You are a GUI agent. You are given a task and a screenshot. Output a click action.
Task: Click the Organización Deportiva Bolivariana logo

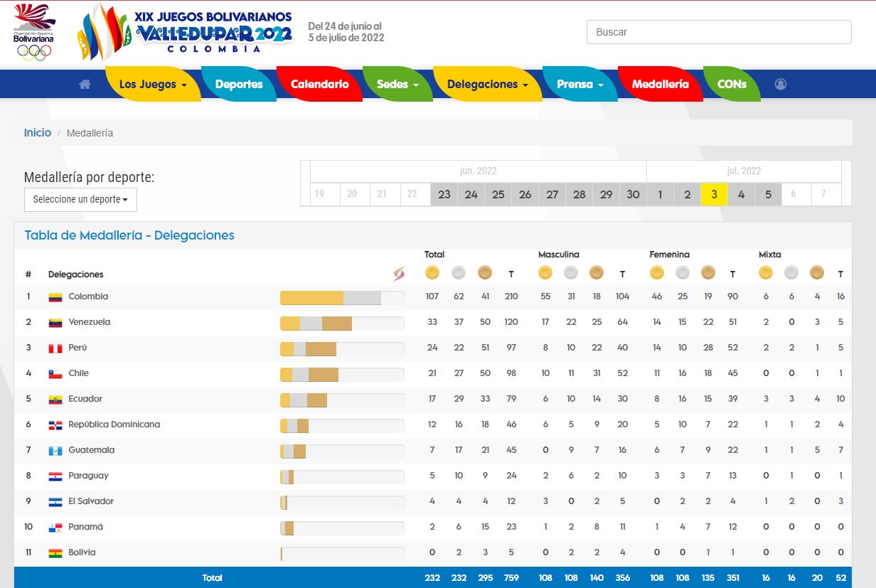pos(34,32)
